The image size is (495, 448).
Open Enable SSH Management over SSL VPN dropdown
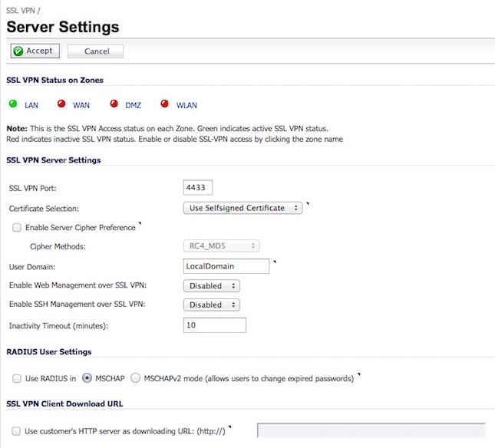(x=212, y=305)
